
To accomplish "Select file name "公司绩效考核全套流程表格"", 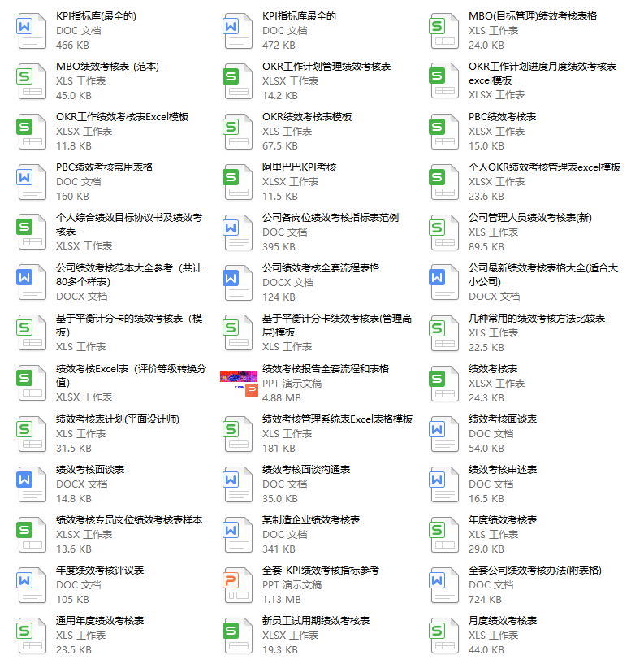I will click(x=321, y=268).
